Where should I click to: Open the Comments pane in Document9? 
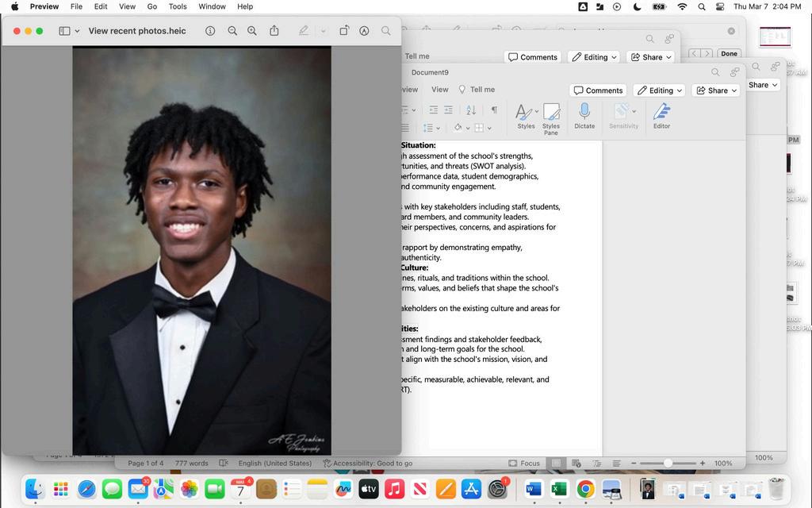pyautogui.click(x=598, y=90)
